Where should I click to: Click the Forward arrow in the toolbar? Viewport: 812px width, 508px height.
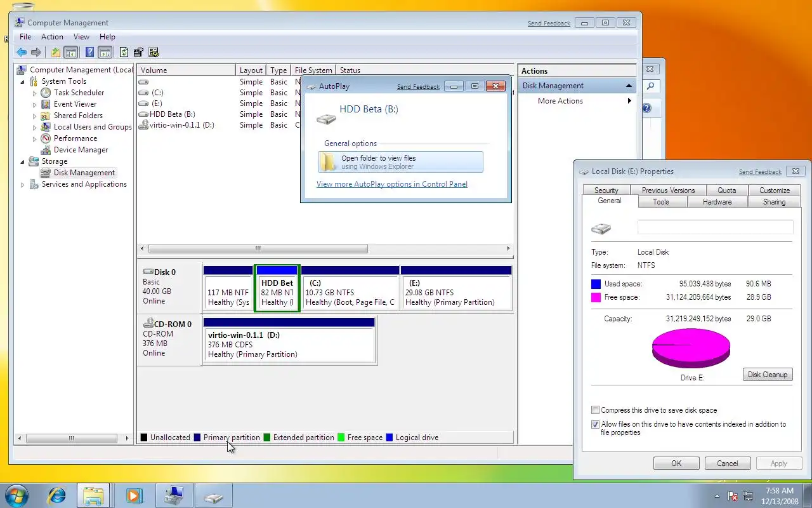point(36,53)
